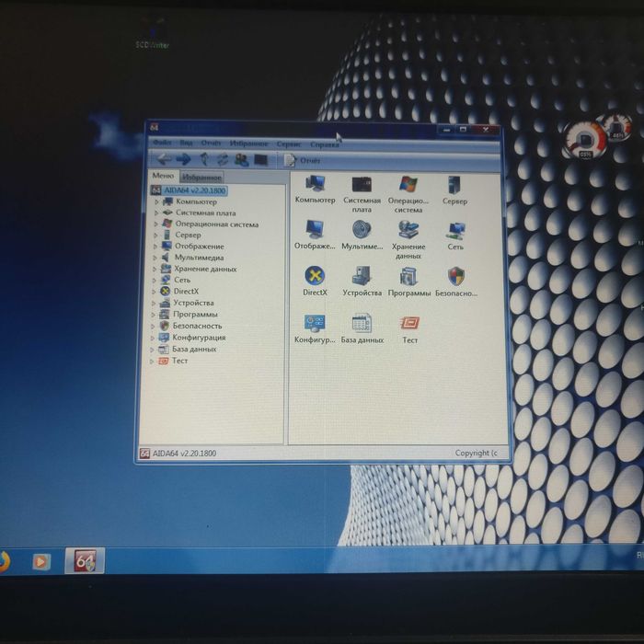
Task: Select Устройства in the tree
Action: click(193, 303)
